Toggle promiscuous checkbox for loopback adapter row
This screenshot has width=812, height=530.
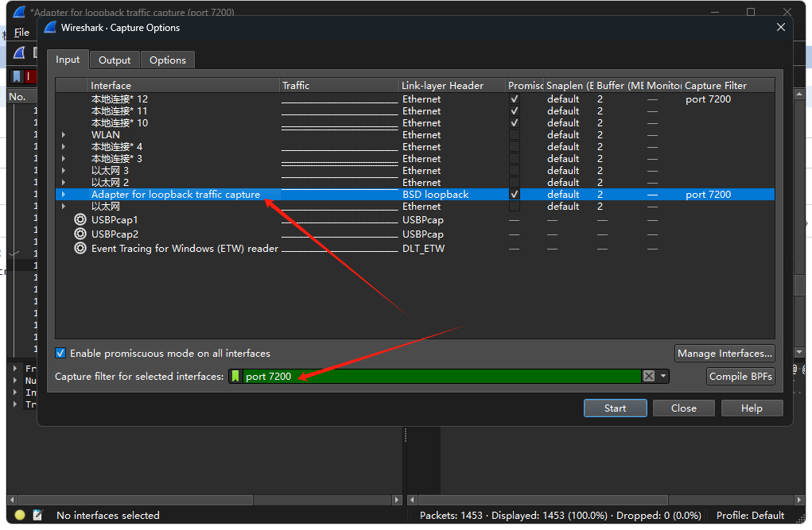point(515,194)
